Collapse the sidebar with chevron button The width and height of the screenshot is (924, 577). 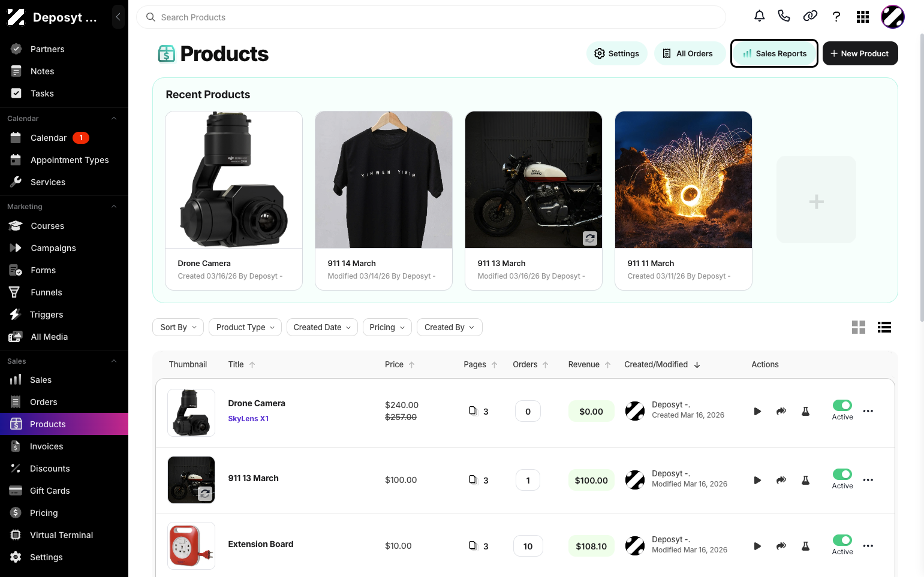pos(118,17)
